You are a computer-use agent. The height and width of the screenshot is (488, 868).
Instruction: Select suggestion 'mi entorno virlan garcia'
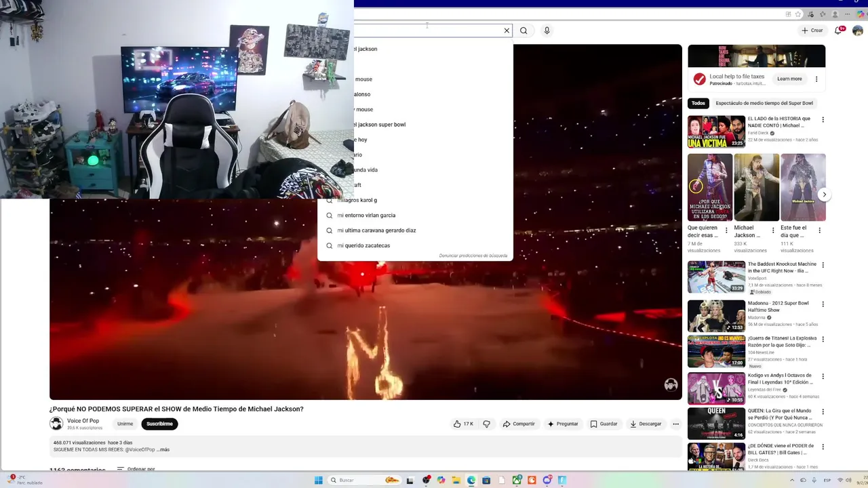[415, 216]
